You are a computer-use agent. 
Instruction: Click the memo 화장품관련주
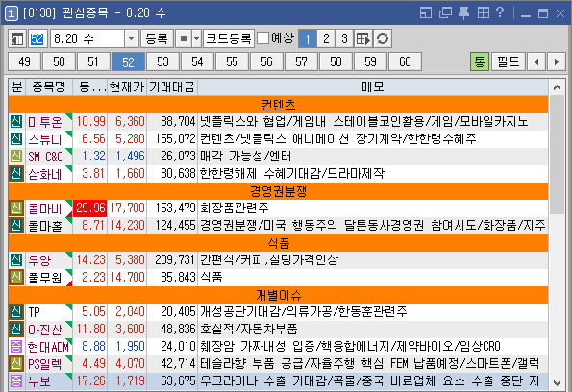235,208
